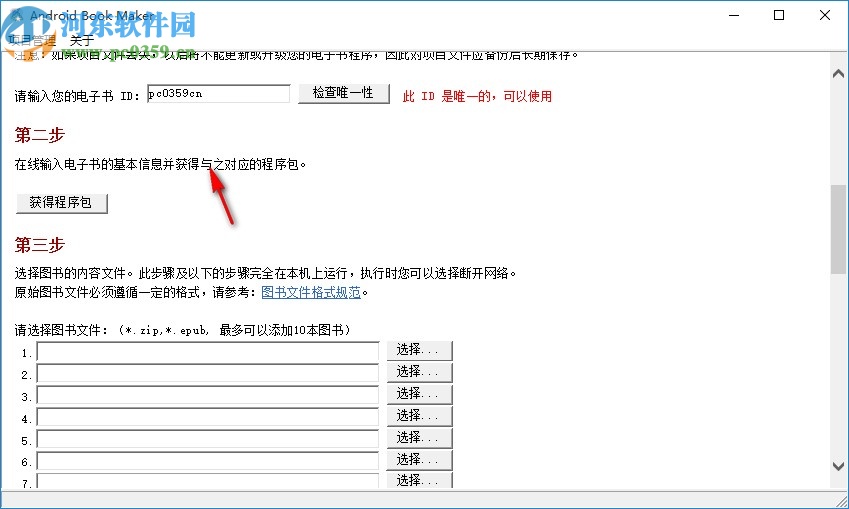Click book file input field 6
The image size is (849, 509).
(208, 461)
